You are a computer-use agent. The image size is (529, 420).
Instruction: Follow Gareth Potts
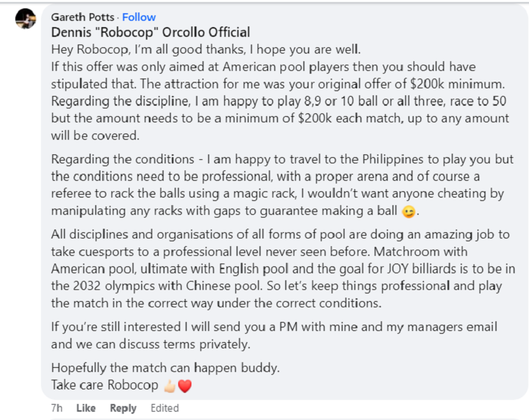pos(139,17)
